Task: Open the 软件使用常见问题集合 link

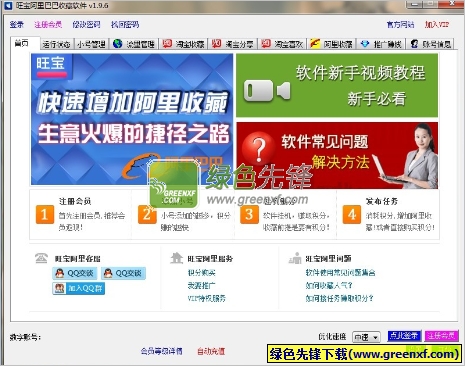Action: tap(340, 273)
